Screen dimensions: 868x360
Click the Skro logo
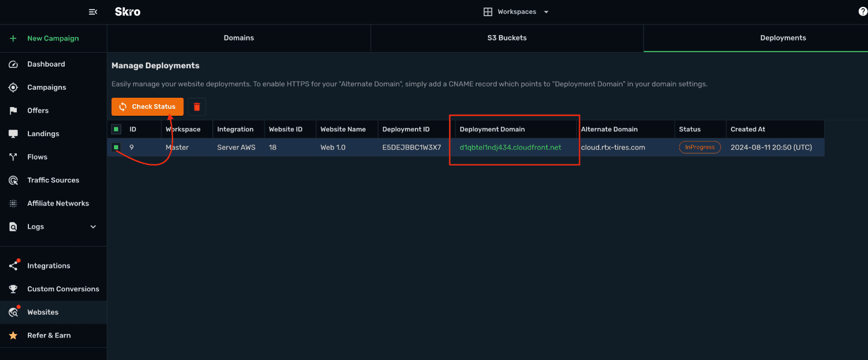pos(127,12)
